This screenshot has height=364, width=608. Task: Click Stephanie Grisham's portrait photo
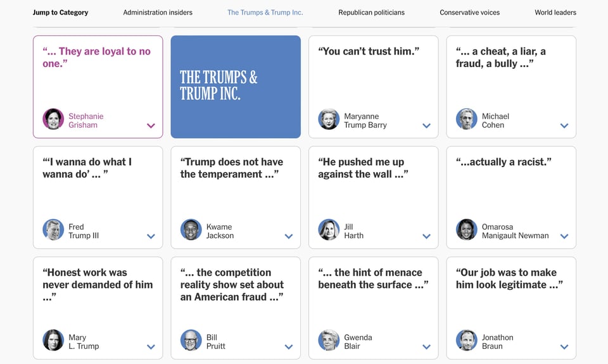[x=53, y=119]
